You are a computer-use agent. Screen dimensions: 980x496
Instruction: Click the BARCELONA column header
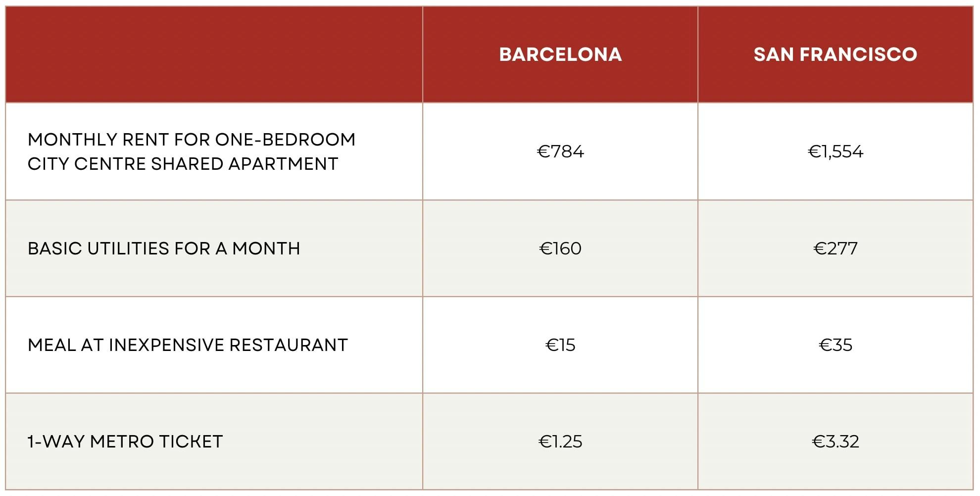pyautogui.click(x=560, y=54)
